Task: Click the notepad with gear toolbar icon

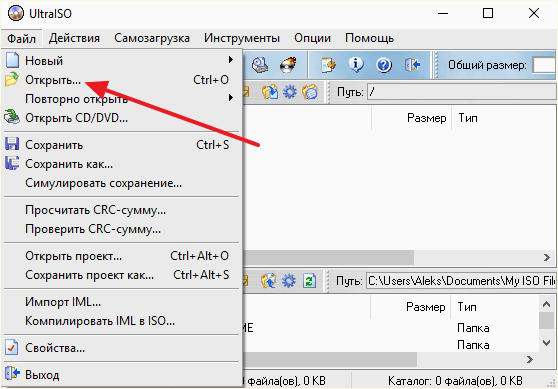Action: click(x=328, y=65)
